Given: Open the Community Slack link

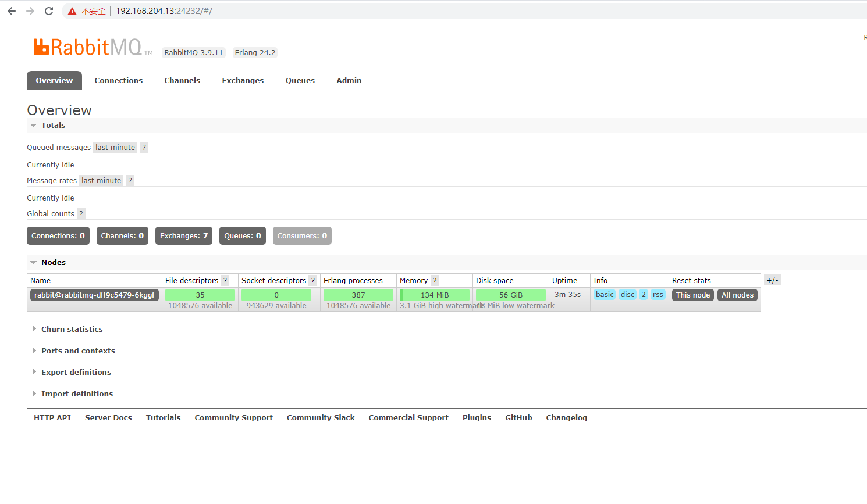Looking at the screenshot, I should tap(321, 417).
